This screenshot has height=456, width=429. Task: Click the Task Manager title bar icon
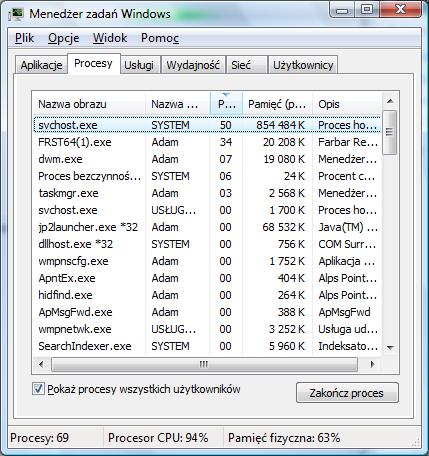15,14
